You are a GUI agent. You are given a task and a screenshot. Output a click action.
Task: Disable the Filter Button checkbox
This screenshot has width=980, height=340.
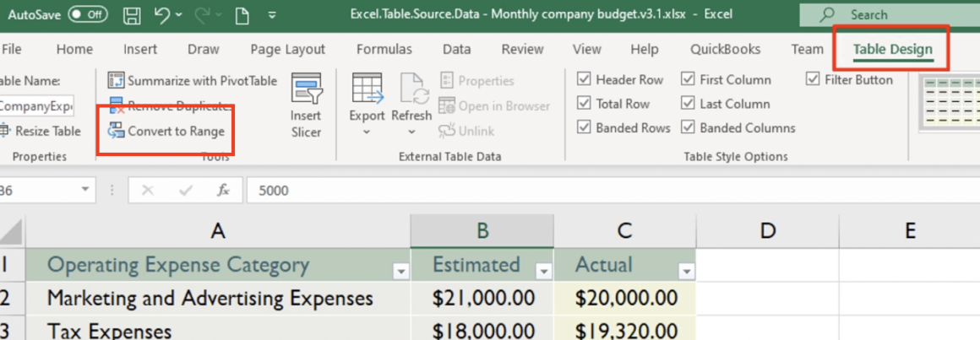click(x=813, y=79)
